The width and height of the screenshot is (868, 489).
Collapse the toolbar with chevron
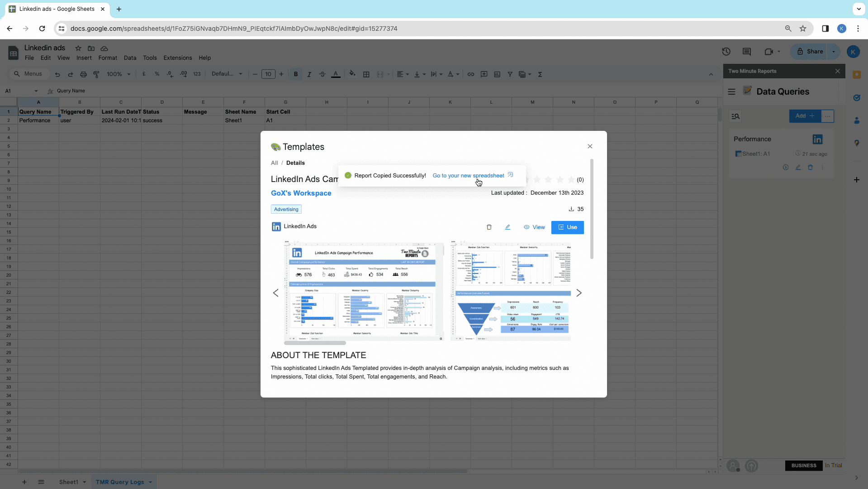(711, 74)
